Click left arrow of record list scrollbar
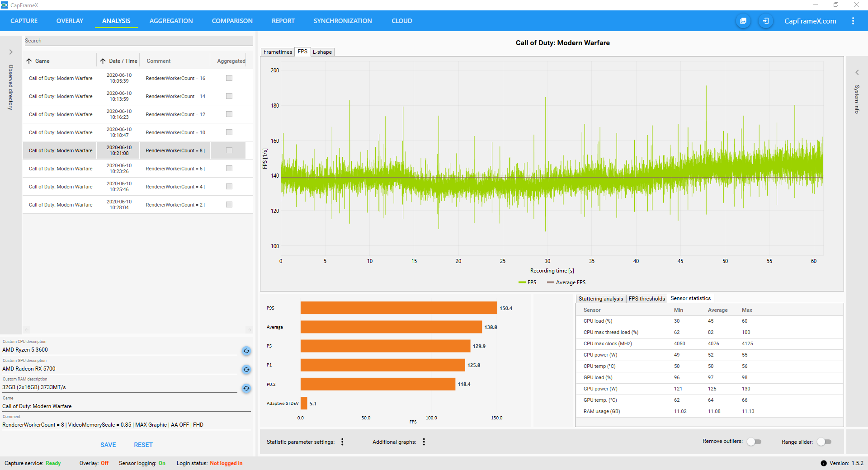Image resolution: width=868 pixels, height=470 pixels. pos(27,330)
